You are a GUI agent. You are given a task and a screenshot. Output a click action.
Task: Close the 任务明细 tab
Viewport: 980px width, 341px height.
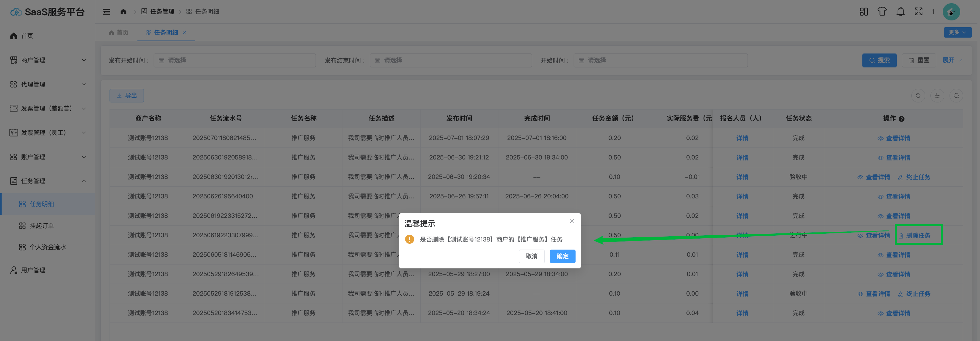click(184, 33)
